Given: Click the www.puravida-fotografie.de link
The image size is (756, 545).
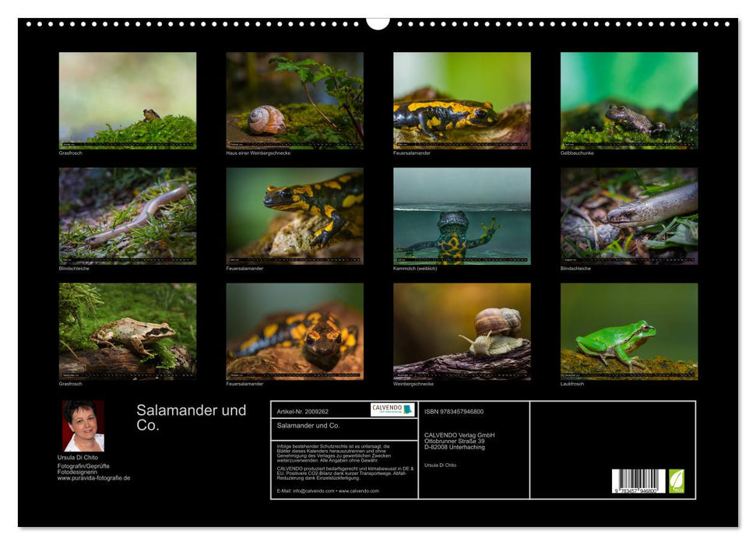Looking at the screenshot, I should [93, 478].
